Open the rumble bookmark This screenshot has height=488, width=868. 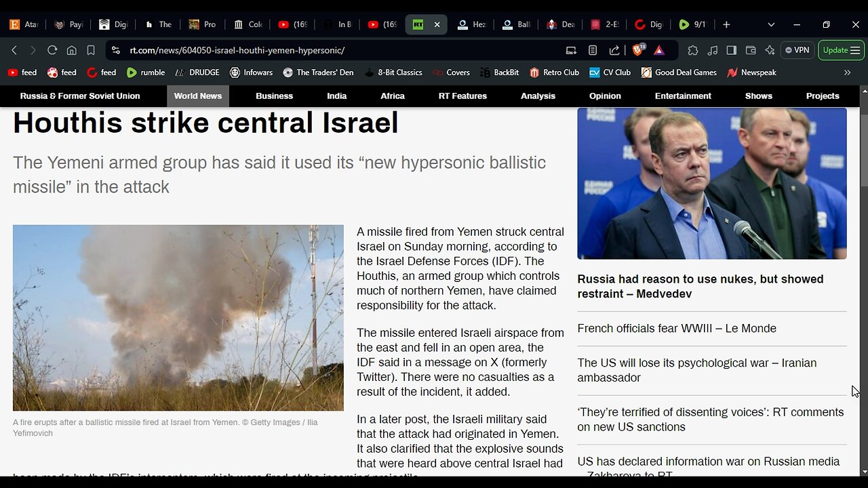[145, 73]
